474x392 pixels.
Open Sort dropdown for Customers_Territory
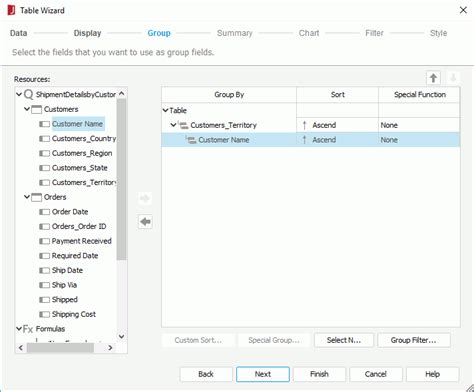click(337, 125)
